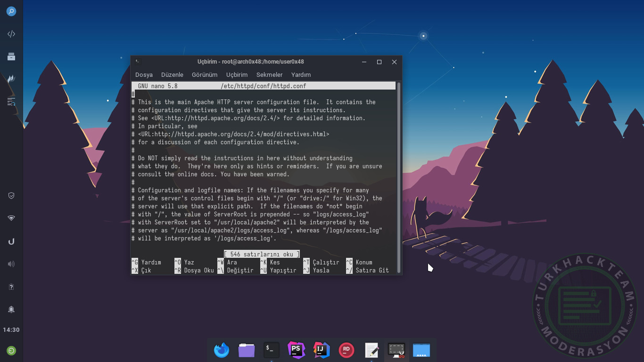This screenshot has height=362, width=644.
Task: Open the Sekmeler menu
Action: pos(269,74)
